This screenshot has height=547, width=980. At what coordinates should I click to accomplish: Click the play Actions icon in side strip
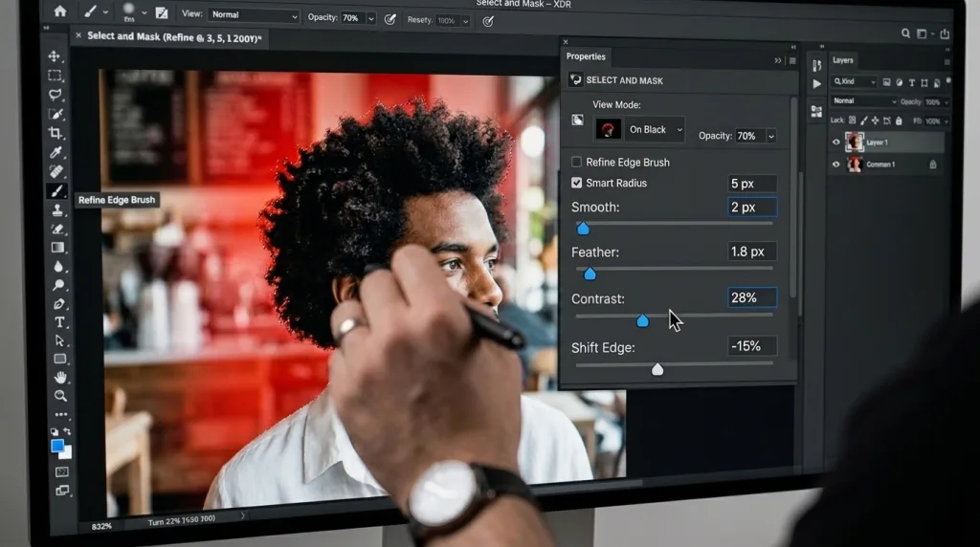[x=817, y=83]
